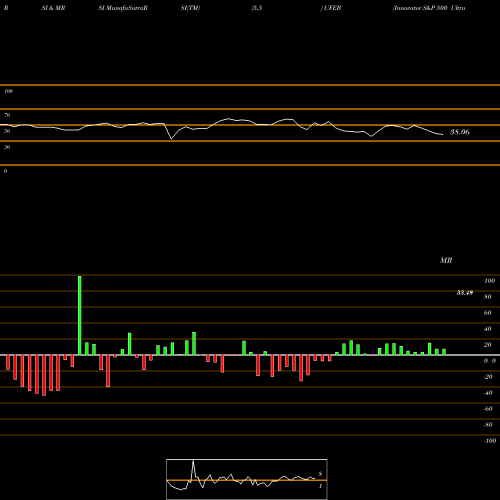Click the MR axis label -100

click(490, 441)
